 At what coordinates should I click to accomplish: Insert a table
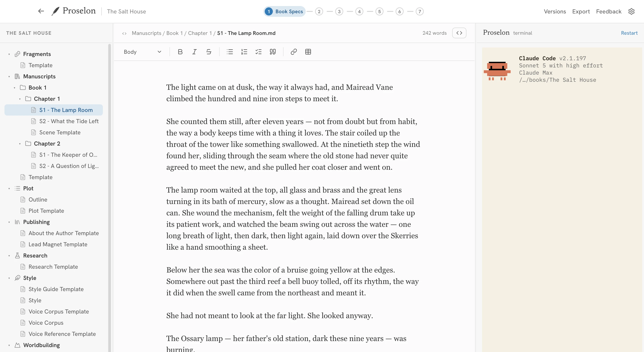pos(308,52)
